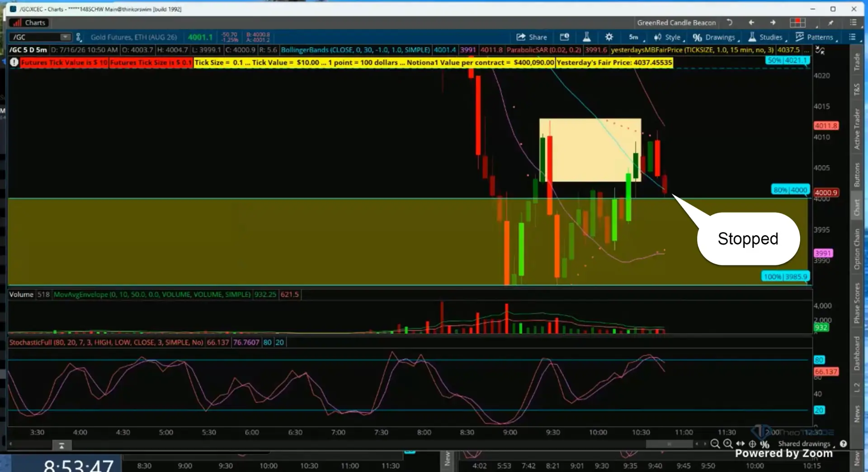
Task: Click the ParabolicSAR study label
Action: point(543,50)
